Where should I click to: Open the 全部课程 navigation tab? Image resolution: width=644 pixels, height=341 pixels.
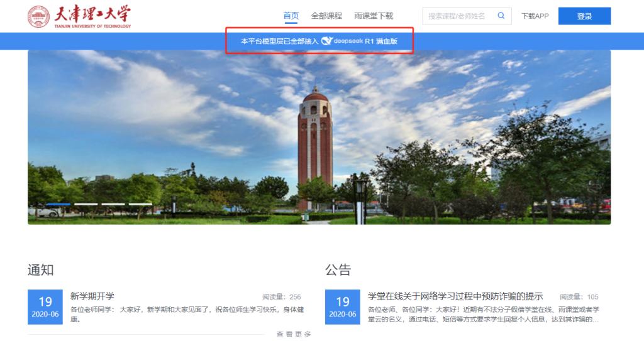[x=326, y=16]
